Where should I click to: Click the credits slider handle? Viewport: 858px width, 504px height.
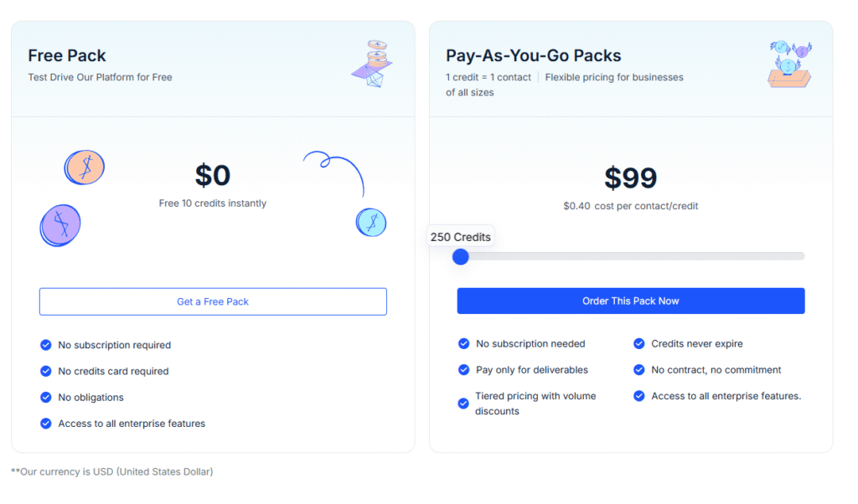point(460,256)
